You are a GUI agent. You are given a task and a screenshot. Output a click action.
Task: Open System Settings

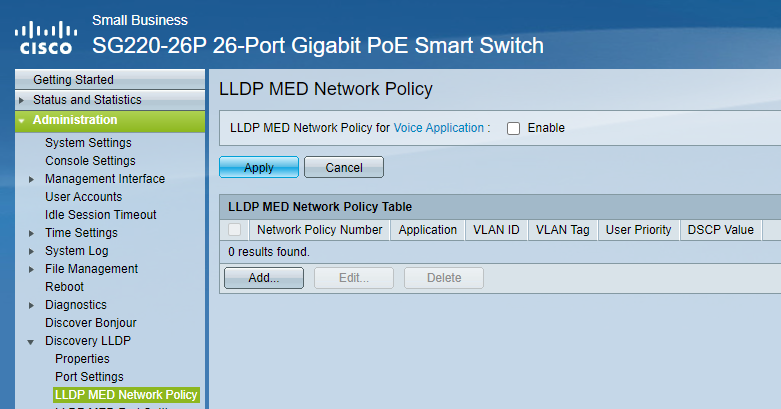coord(88,142)
